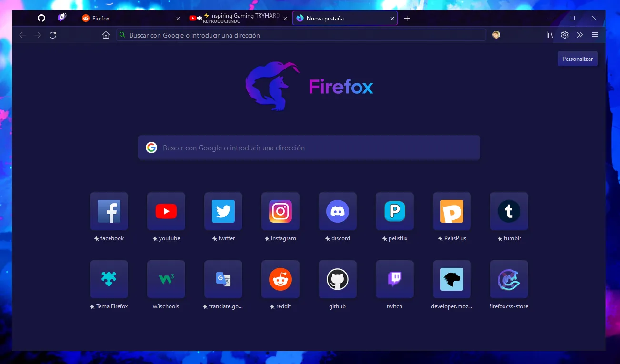
Task: Open the facebook shortcut
Action: pyautogui.click(x=109, y=211)
